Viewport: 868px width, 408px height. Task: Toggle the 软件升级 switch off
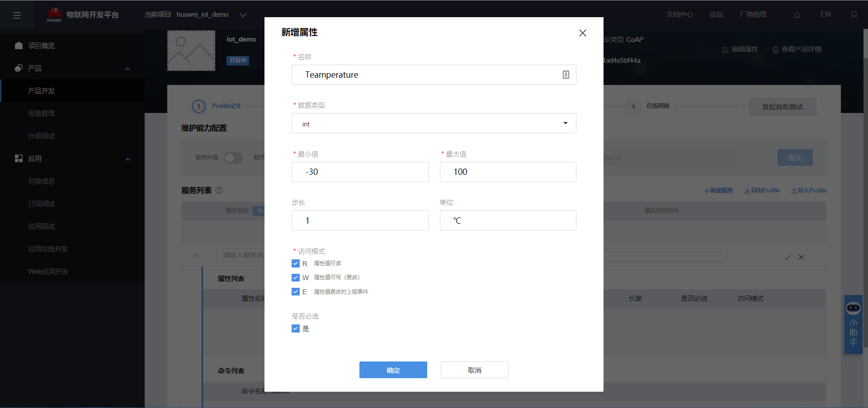tap(233, 158)
